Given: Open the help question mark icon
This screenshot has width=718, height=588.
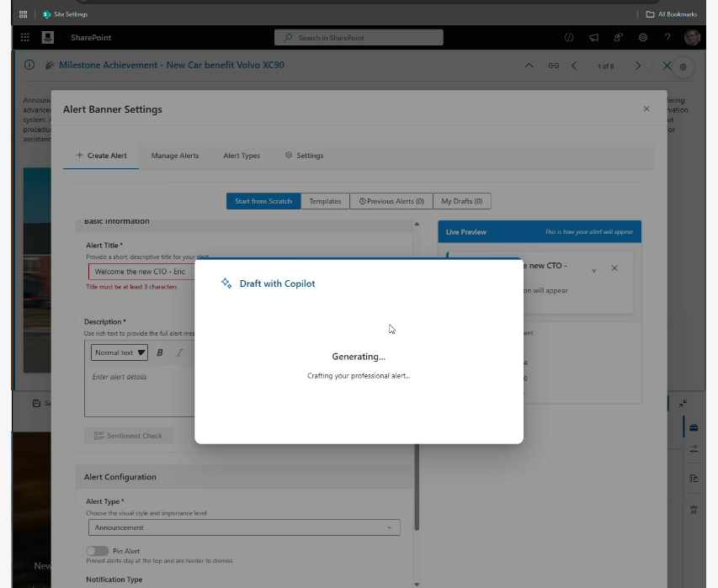Looking at the screenshot, I should coord(667,38).
